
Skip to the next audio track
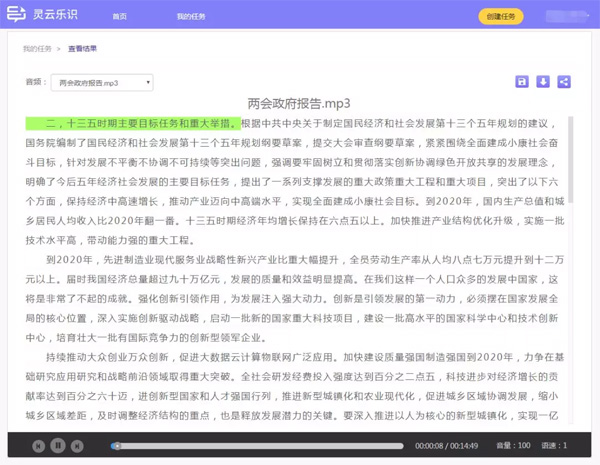(79, 445)
